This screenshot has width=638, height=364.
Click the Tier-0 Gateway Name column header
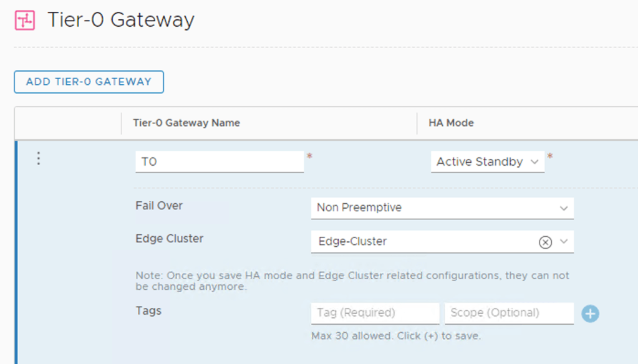tap(186, 123)
